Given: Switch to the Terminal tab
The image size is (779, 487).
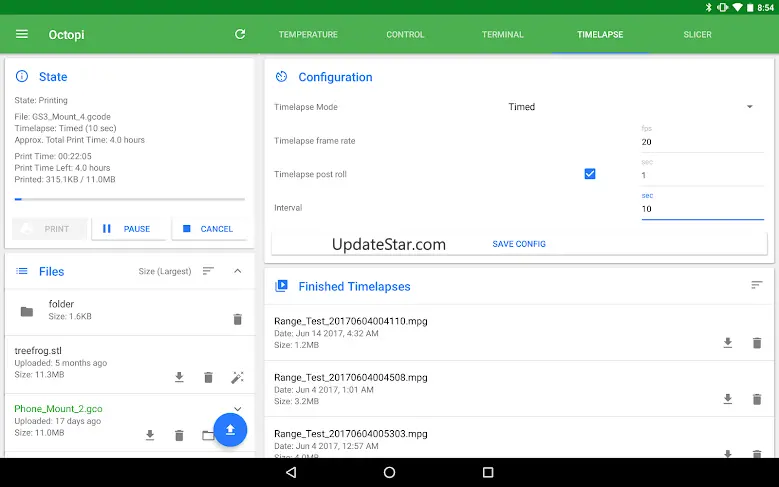Looking at the screenshot, I should [x=502, y=35].
